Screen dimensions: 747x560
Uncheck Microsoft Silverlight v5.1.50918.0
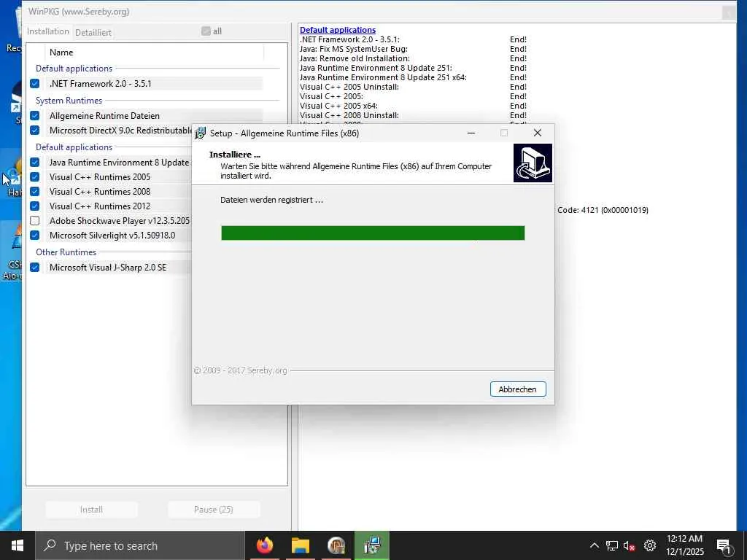pyautogui.click(x=35, y=236)
